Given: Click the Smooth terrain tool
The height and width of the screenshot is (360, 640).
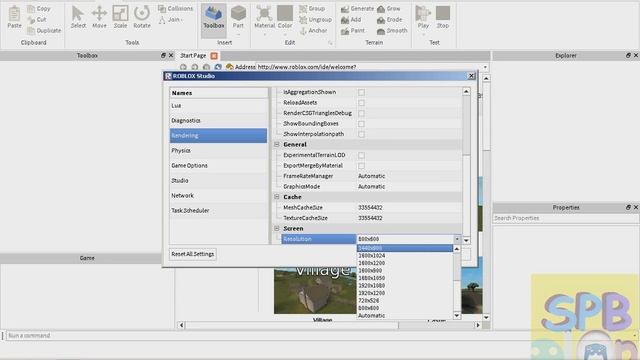Looking at the screenshot, I should pos(392,31).
